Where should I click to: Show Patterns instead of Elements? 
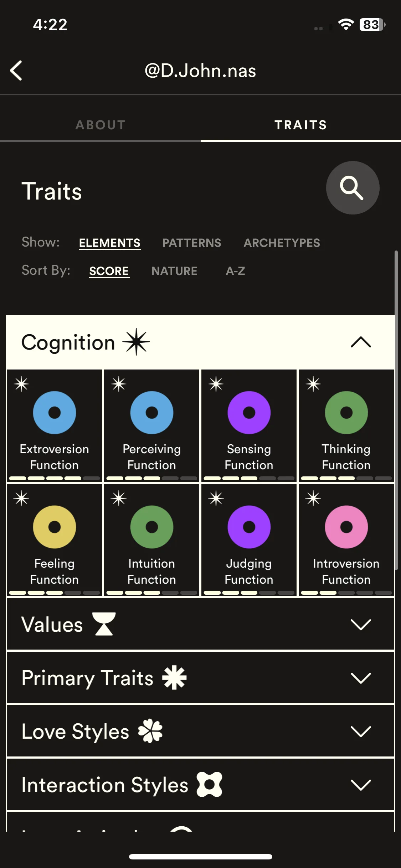[192, 243]
